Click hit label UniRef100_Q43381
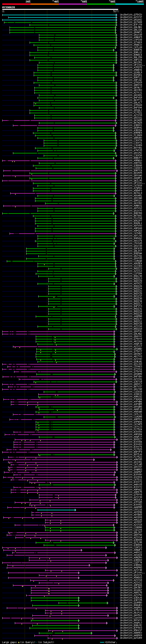The image size is (146, 644). [x=131, y=462]
